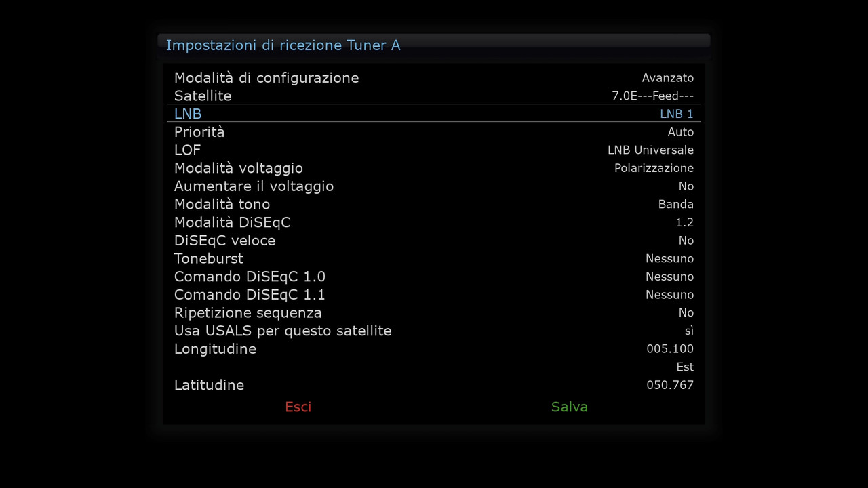This screenshot has width=868, height=488.
Task: Edit the latitude field 050.767
Action: coord(670,385)
